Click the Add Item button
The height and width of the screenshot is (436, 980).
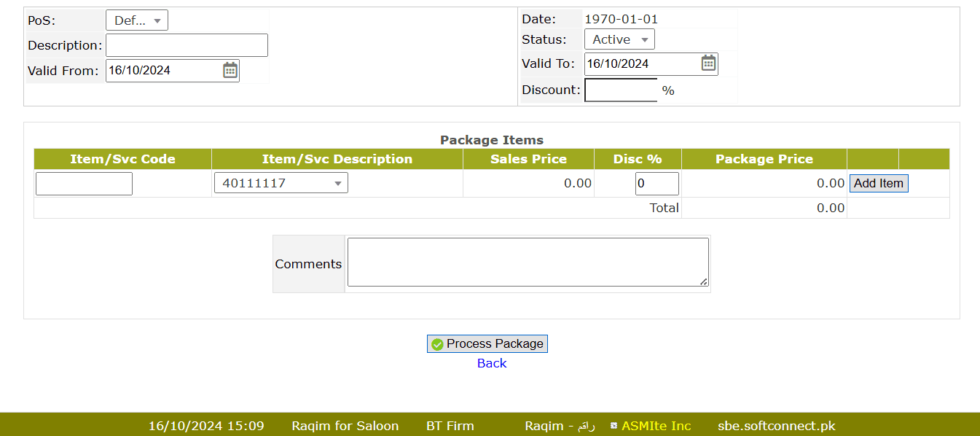pyautogui.click(x=878, y=183)
